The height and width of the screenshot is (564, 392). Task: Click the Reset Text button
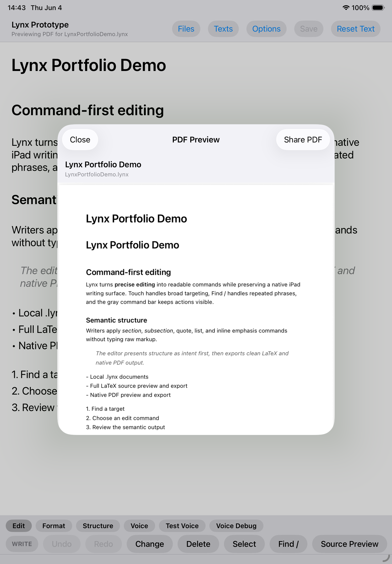[x=355, y=29]
